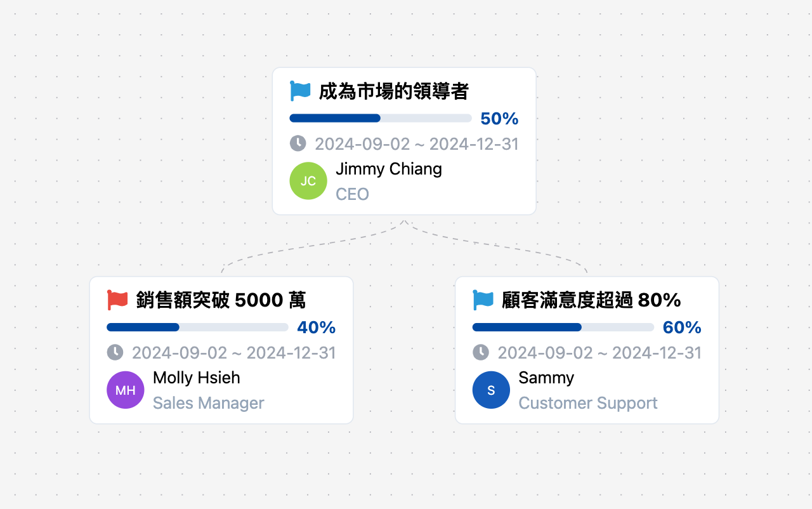Viewport: 812px width, 509px height.
Task: Select the Jimmy Chiang owner name
Action: [x=389, y=169]
